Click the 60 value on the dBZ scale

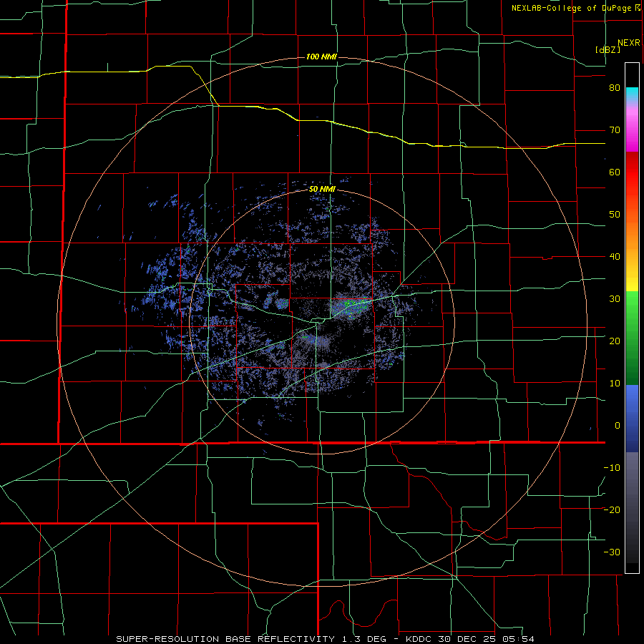(x=615, y=172)
